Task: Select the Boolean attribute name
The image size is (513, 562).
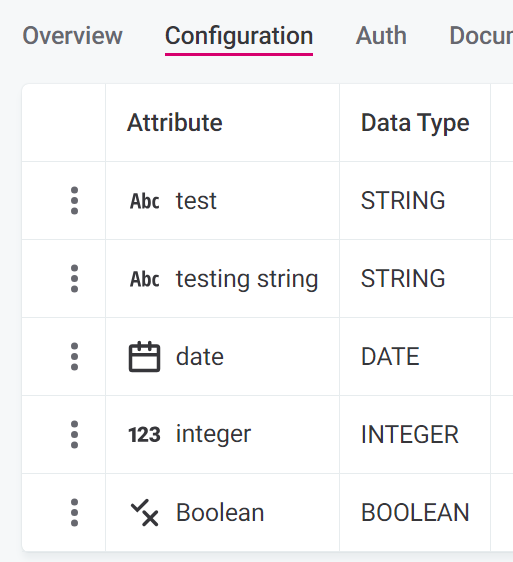Action: click(220, 513)
